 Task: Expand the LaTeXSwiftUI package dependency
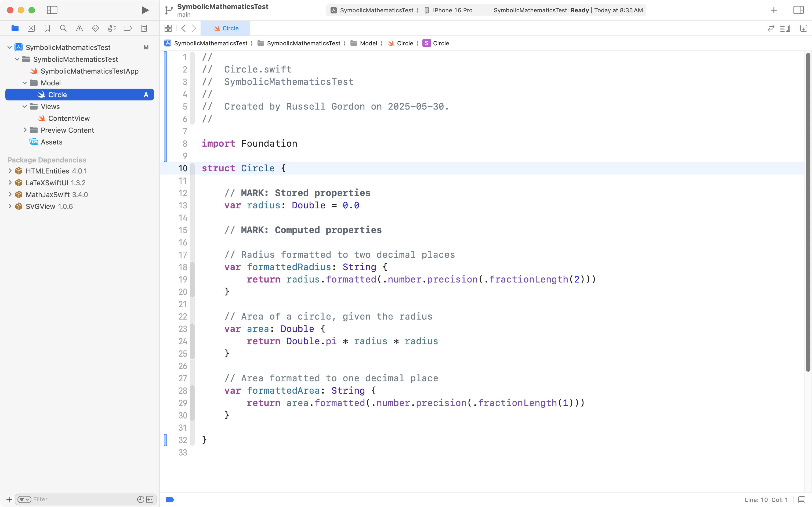pyautogui.click(x=10, y=183)
